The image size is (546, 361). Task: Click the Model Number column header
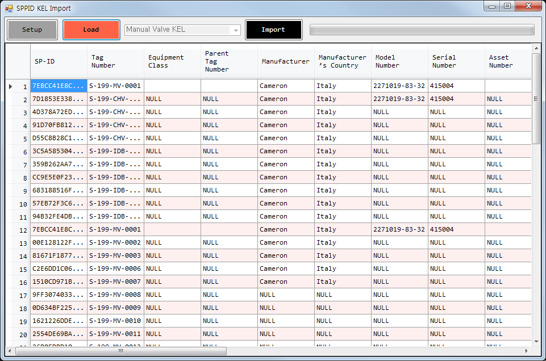point(400,61)
